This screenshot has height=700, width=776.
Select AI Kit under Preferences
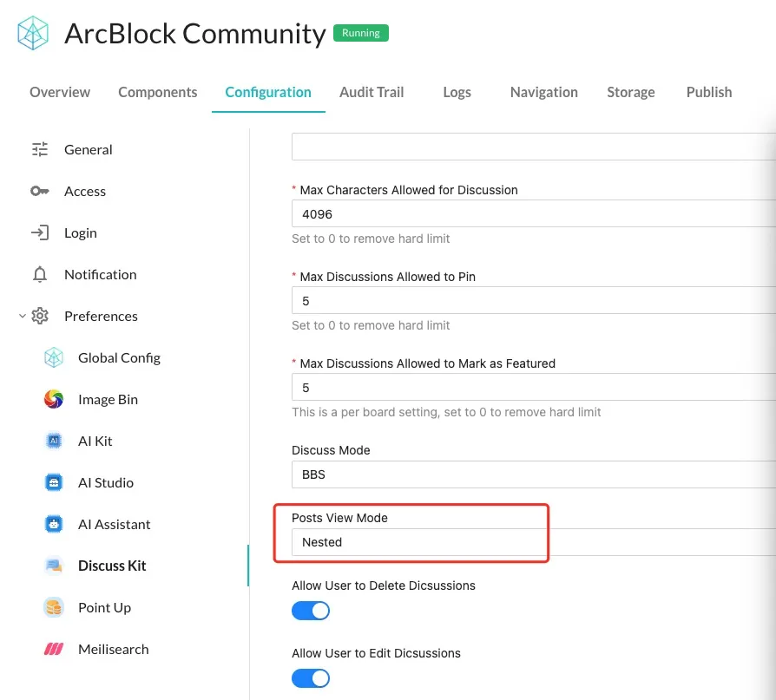95,441
